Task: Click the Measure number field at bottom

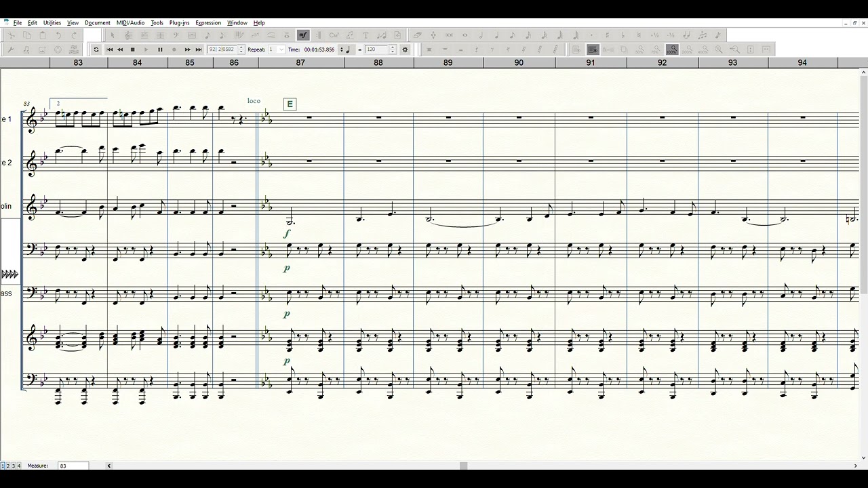Action: pyautogui.click(x=73, y=466)
